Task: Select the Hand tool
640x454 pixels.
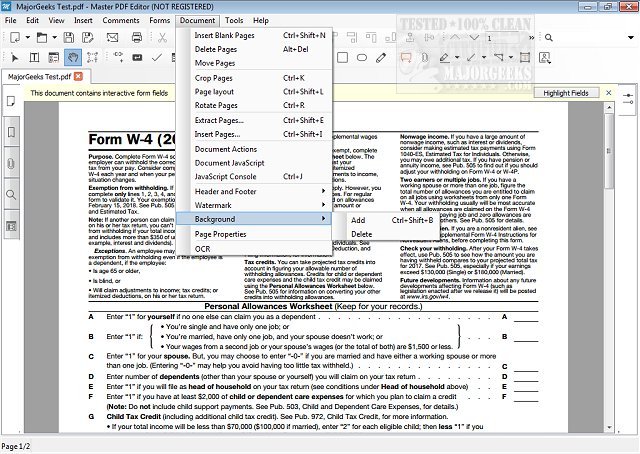Action: [x=73, y=58]
